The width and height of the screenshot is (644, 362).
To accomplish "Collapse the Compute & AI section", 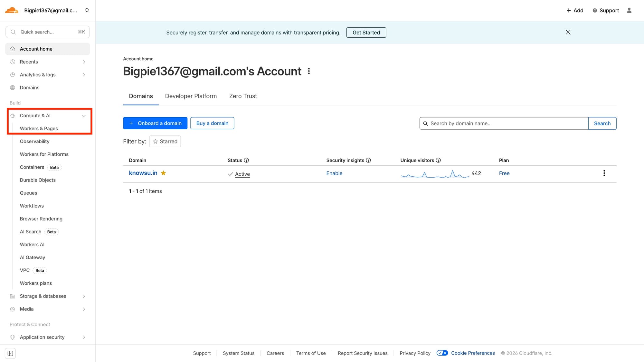I will [x=84, y=116].
